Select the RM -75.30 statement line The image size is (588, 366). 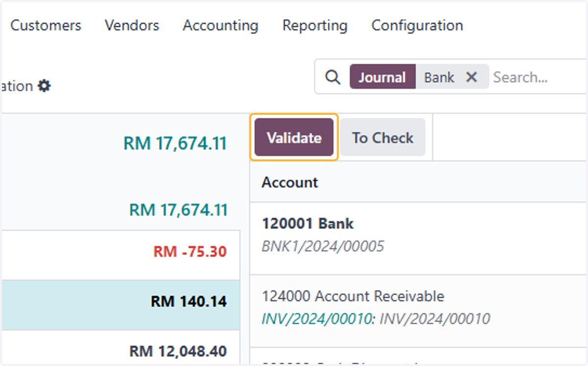pos(120,254)
